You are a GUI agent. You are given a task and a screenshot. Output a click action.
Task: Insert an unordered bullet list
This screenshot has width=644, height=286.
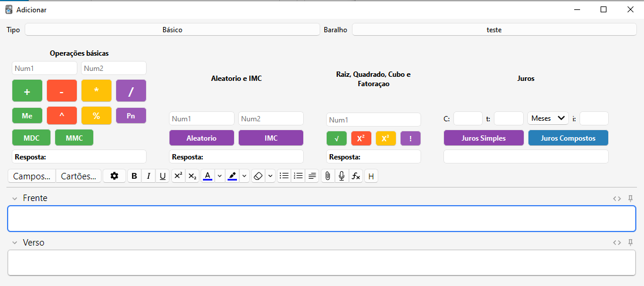click(284, 176)
